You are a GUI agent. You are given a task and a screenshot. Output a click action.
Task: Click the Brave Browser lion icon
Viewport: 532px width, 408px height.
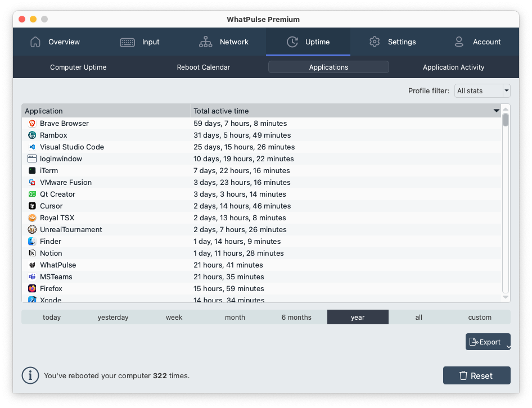pos(32,124)
